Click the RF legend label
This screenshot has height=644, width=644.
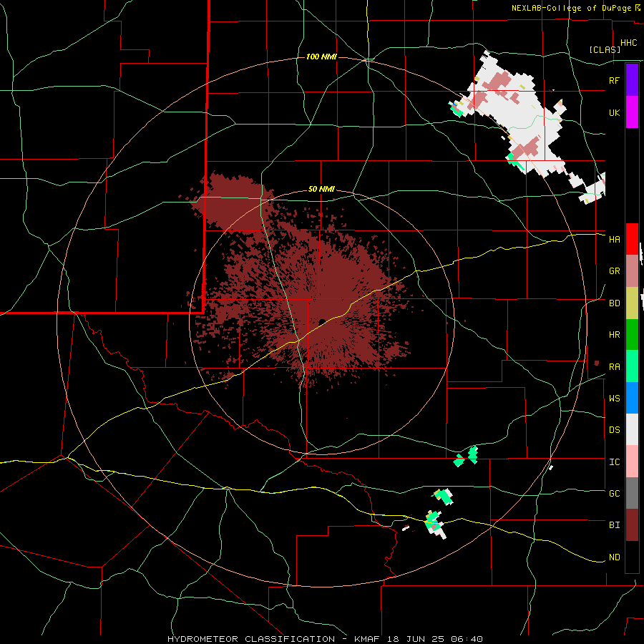[x=614, y=80]
